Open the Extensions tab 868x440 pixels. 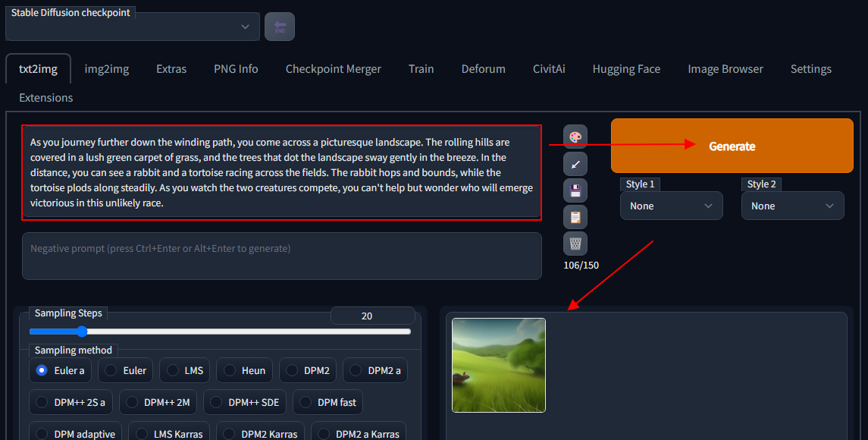pos(46,98)
